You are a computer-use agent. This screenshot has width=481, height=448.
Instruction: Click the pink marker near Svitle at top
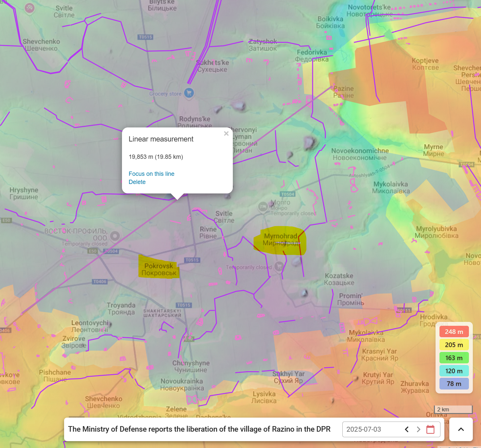30,8
